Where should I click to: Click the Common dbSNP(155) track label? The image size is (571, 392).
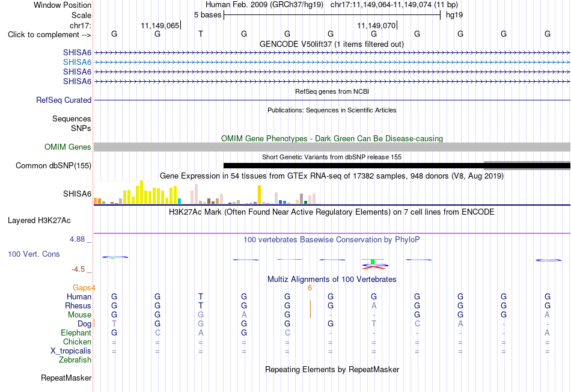53,166
